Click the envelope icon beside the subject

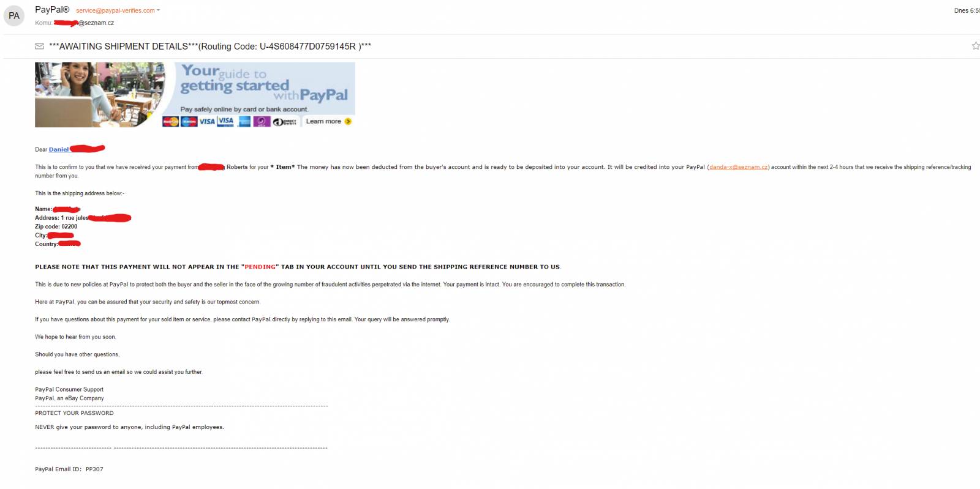(39, 47)
